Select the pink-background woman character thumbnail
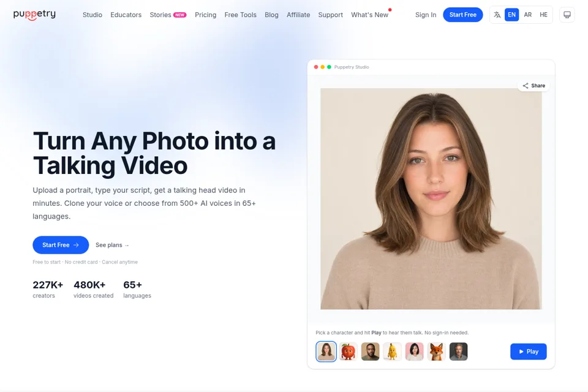 (415, 352)
